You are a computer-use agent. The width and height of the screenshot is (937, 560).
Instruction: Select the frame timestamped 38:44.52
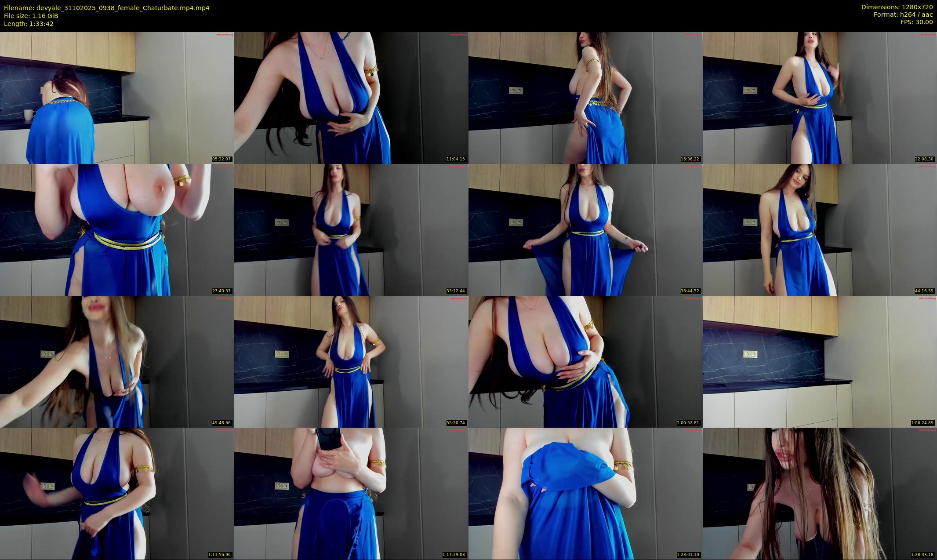tap(585, 229)
